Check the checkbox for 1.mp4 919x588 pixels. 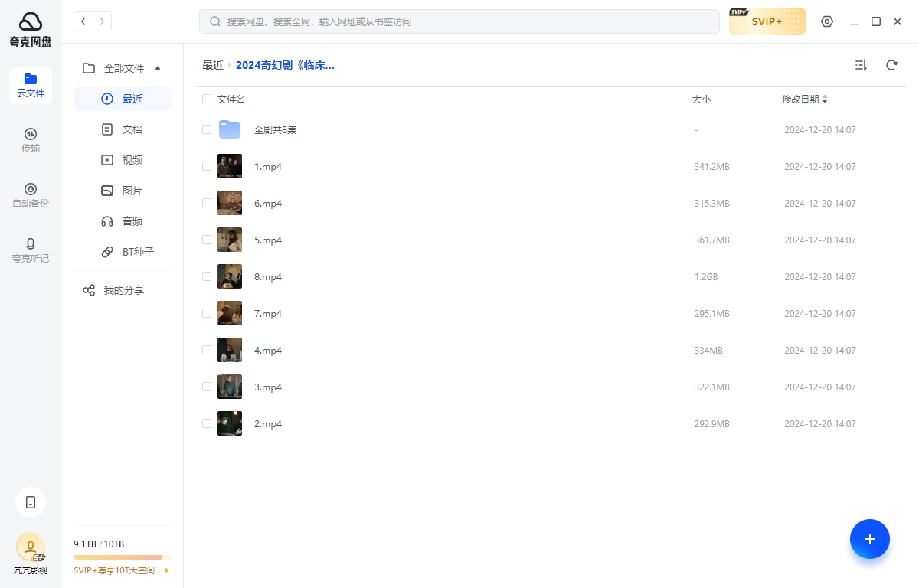(207, 166)
